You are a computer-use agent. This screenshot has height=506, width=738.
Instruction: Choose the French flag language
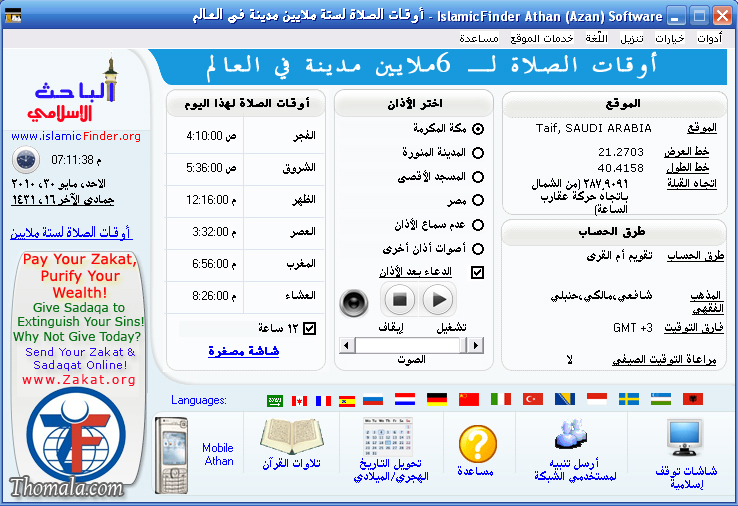[x=323, y=401]
